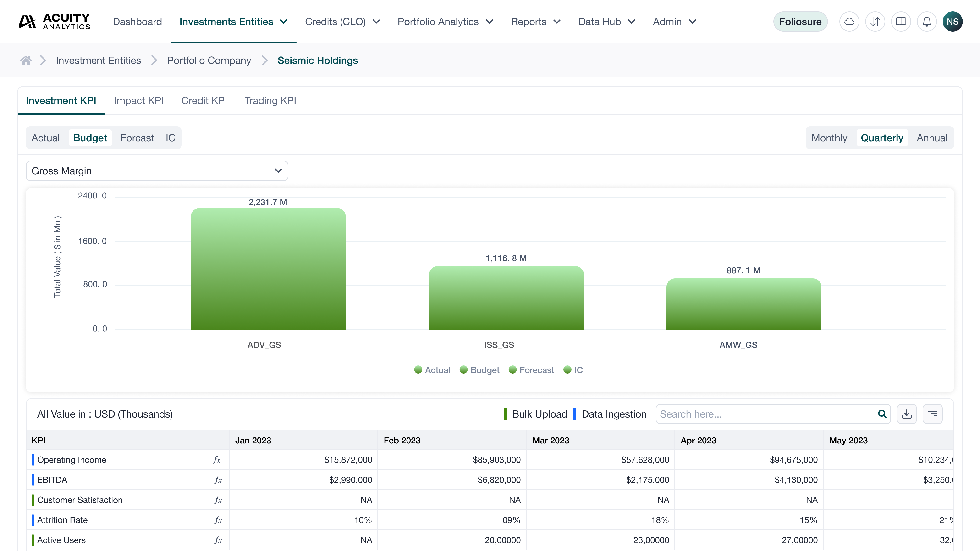Click the home breadcrumb icon
This screenshot has width=980, height=551.
(26, 61)
